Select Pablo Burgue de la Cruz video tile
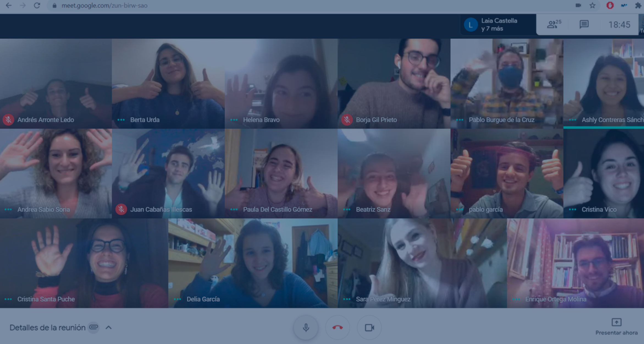 click(x=507, y=83)
